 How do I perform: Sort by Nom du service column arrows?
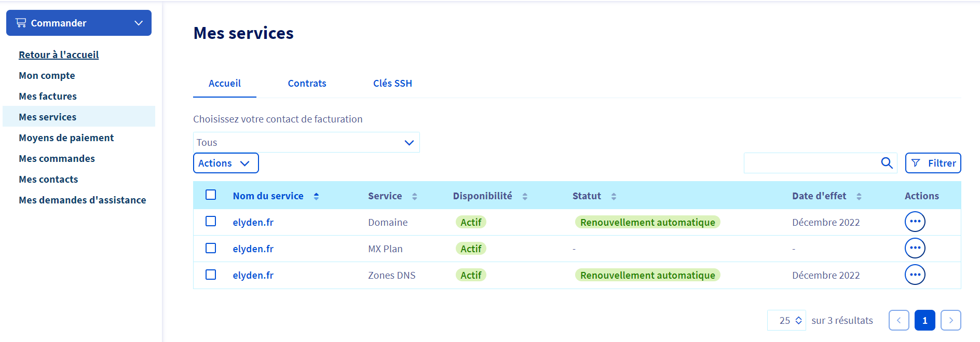pos(316,196)
